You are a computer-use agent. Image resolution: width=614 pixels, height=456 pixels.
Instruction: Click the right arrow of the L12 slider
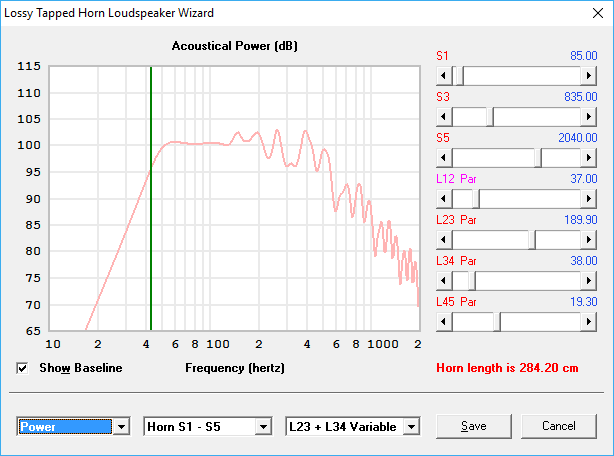(589, 199)
